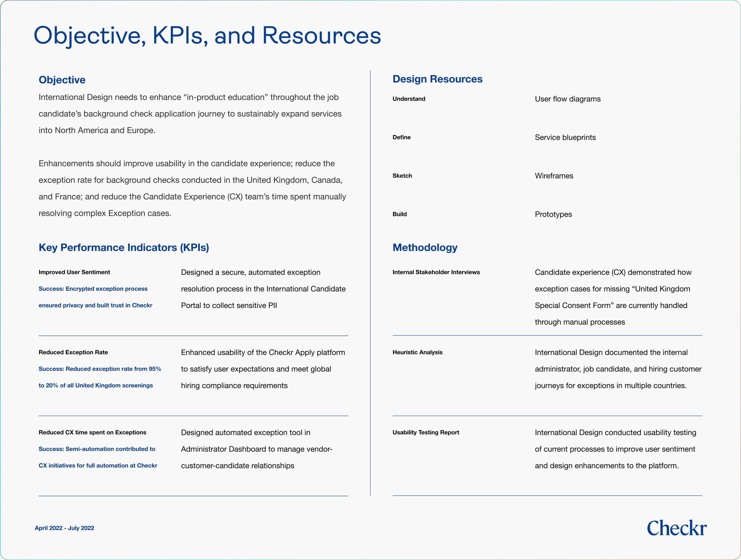Select the Methodology heading
The image size is (741, 560).
click(425, 247)
